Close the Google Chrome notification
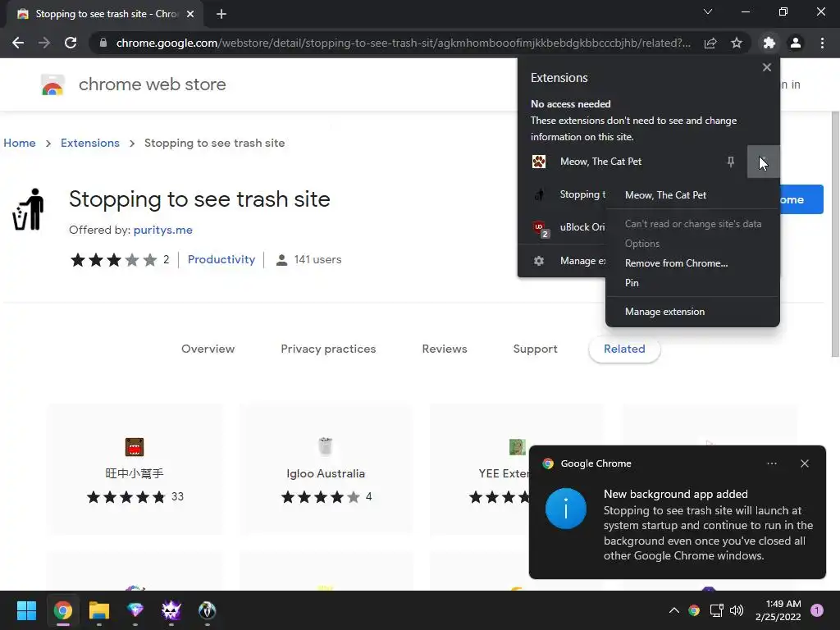The height and width of the screenshot is (630, 840). pos(804,464)
